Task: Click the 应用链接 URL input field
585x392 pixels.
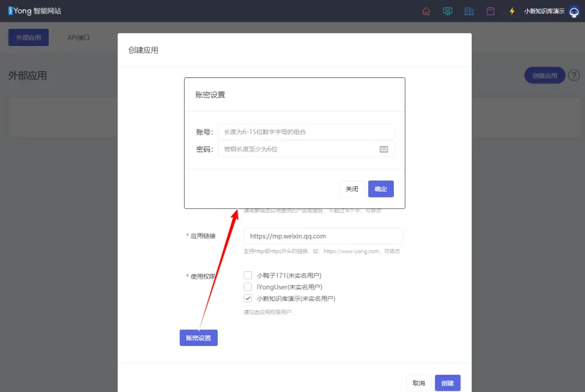Action: (323, 236)
